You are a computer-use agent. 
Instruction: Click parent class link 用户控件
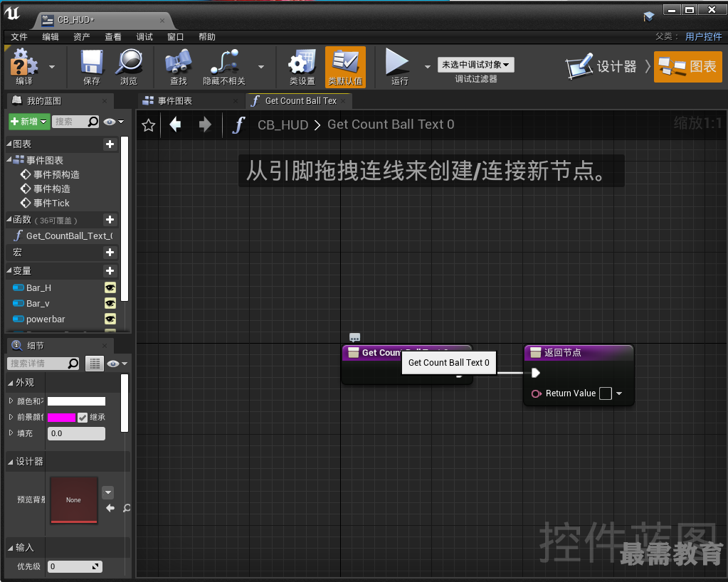[x=703, y=37]
